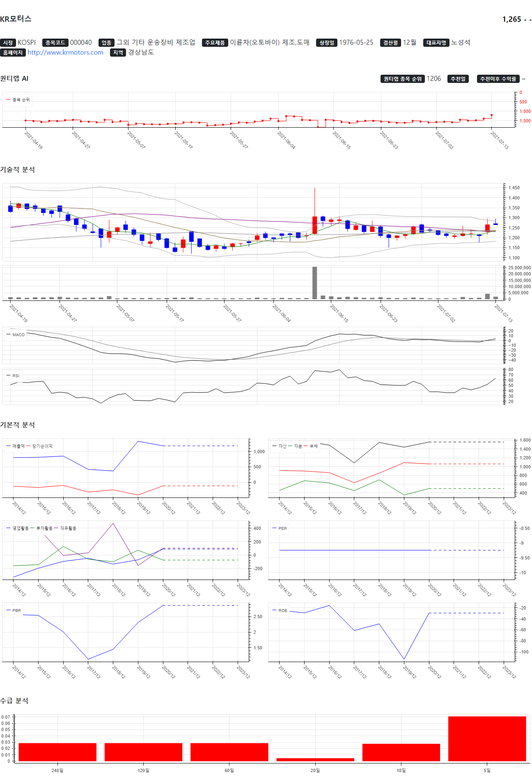Click the 지역 region badge
The height and width of the screenshot is (777, 532).
tap(118, 53)
